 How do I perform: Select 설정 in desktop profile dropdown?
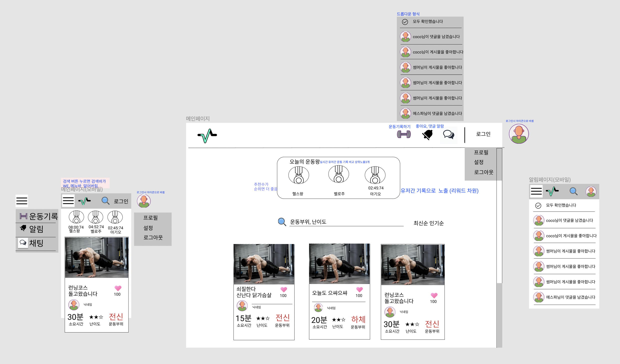pos(478,162)
